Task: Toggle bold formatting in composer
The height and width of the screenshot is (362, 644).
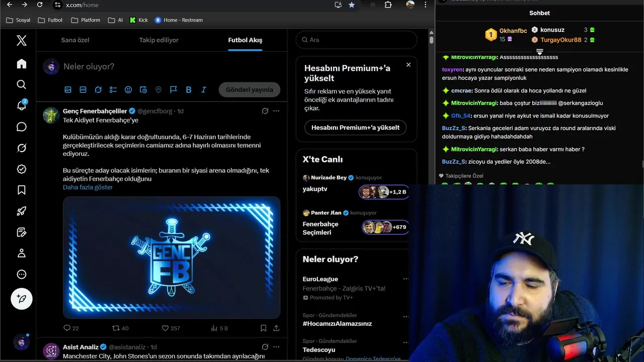Action: pyautogui.click(x=189, y=89)
